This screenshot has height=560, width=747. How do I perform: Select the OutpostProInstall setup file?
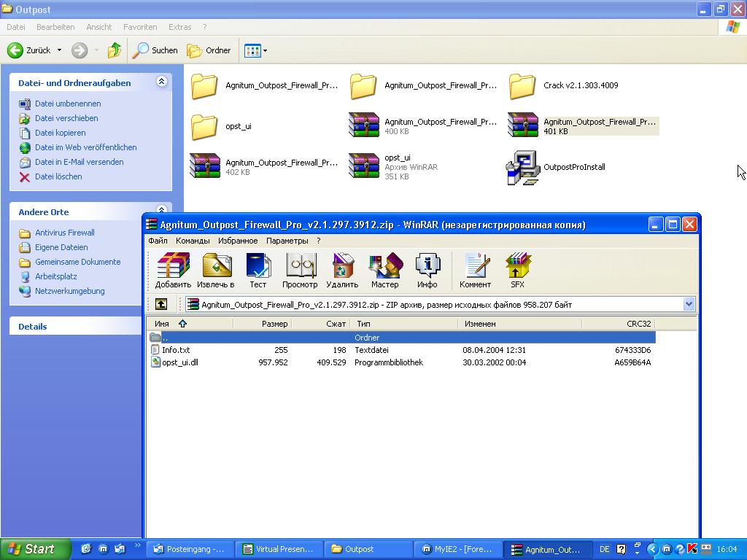(x=556, y=167)
